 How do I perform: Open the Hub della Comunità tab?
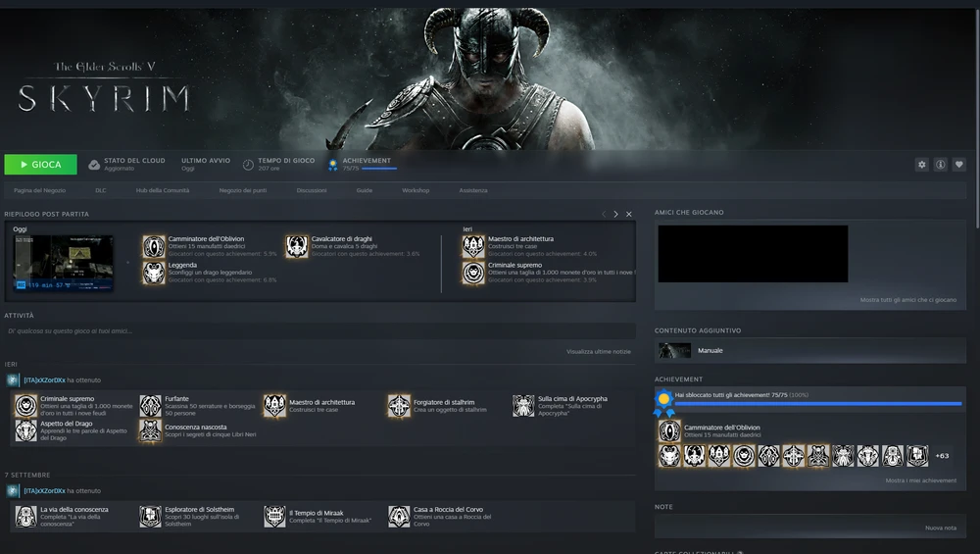[x=163, y=190]
